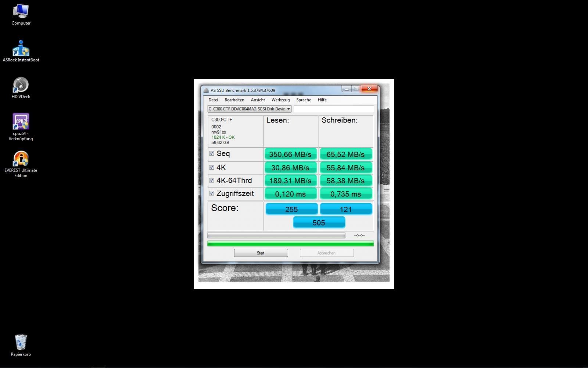Click the C300-CTF drive name label
The width and height of the screenshot is (588, 368).
pos(222,120)
